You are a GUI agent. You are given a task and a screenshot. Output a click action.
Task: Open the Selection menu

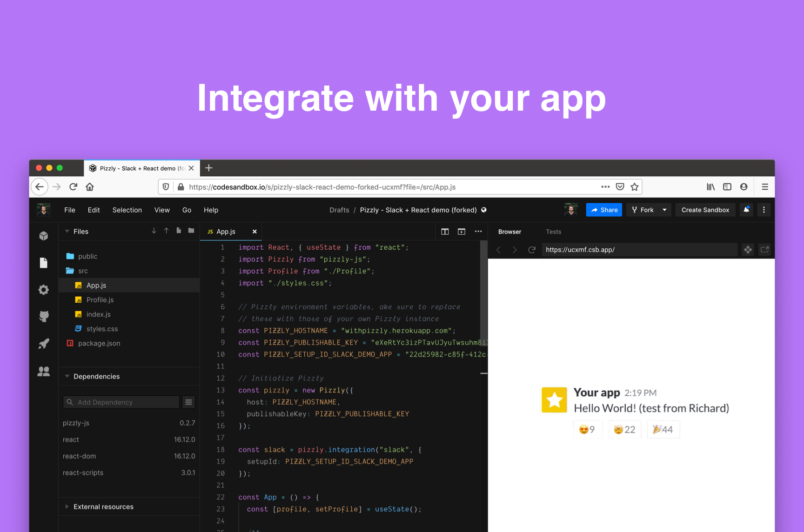(x=127, y=210)
